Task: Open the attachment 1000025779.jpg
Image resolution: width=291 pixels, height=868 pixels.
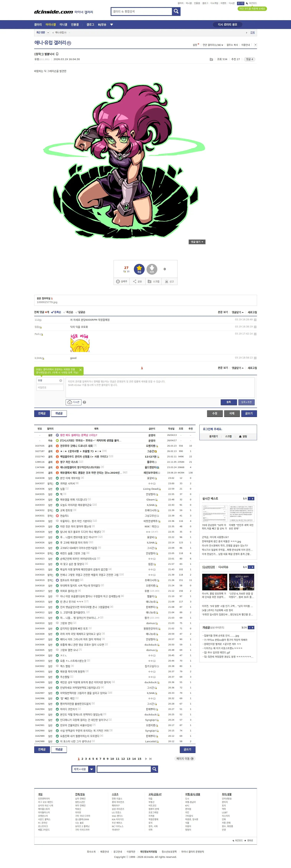Action: [x=47, y=302]
